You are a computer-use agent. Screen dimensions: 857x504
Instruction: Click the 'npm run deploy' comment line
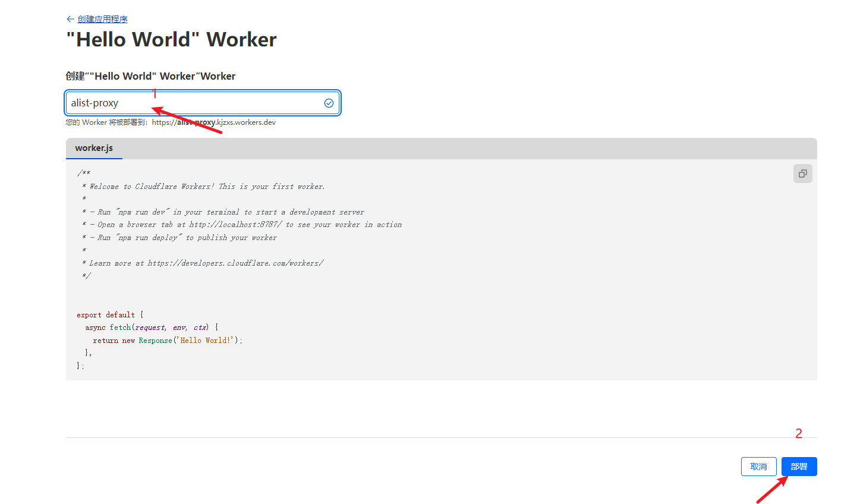tap(179, 237)
